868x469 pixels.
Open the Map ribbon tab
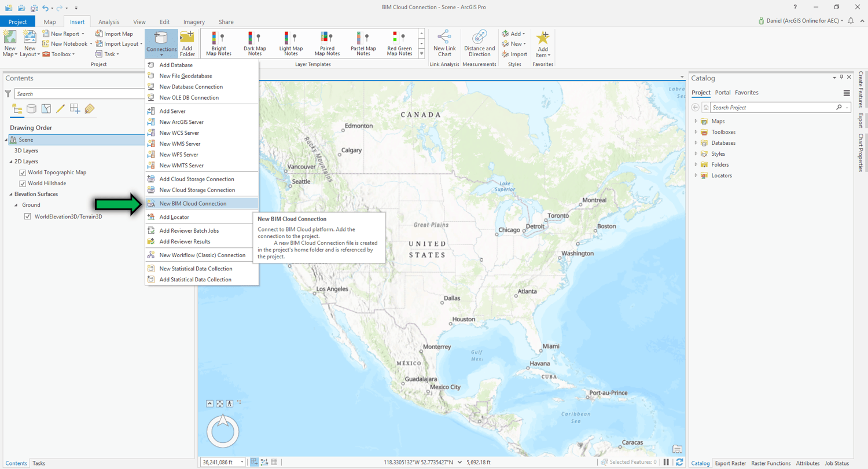click(50, 22)
